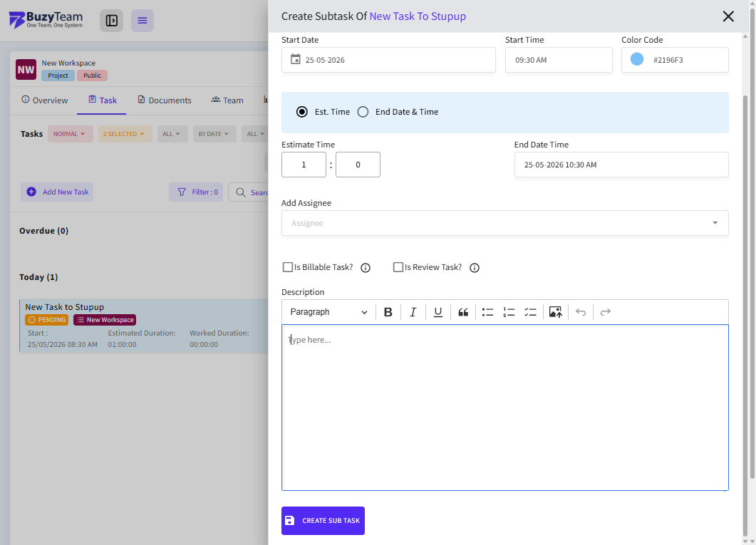Screen dimensions: 756x545
Task: Insert a to-do checklist
Action: pyautogui.click(x=530, y=312)
